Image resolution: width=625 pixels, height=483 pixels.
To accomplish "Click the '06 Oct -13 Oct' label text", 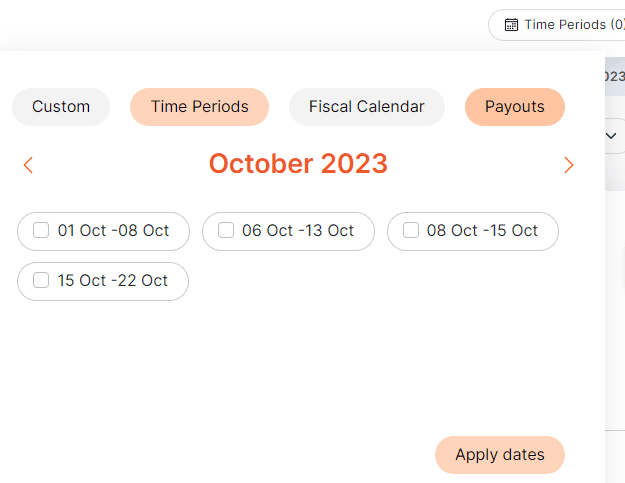I will point(298,230).
